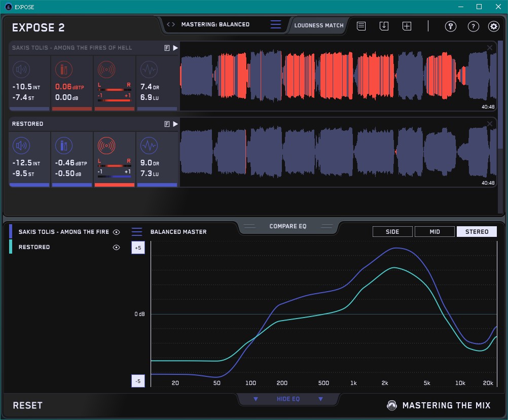Viewport: 508px width, 420px height.
Task: Click the true peak icon on Sakis Tolis track
Action: [64, 69]
